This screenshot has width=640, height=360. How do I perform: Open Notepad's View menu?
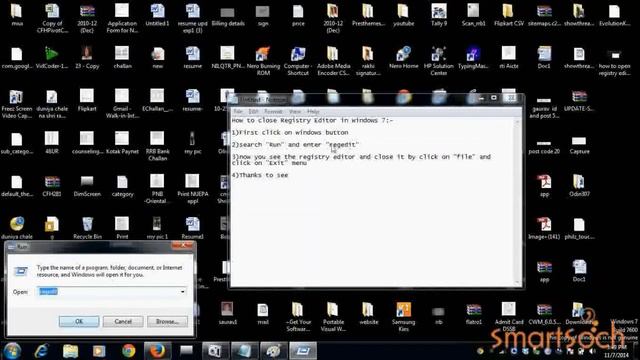pos(295,111)
